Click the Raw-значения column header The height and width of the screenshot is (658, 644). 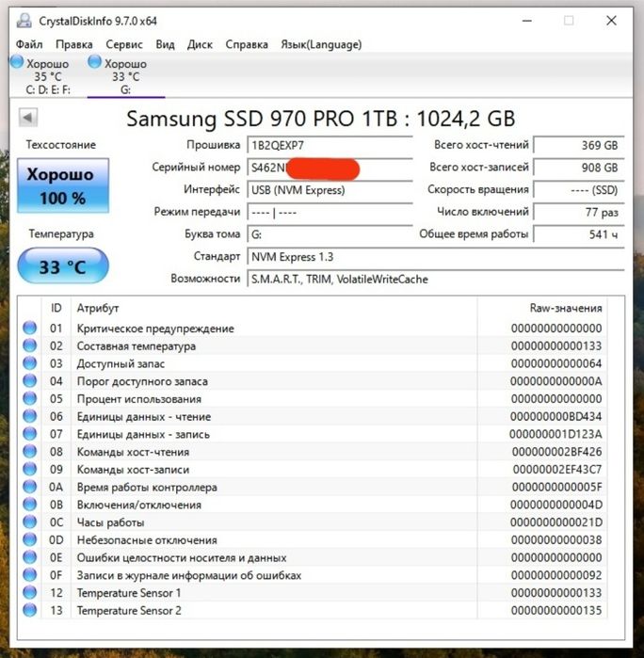pyautogui.click(x=542, y=308)
